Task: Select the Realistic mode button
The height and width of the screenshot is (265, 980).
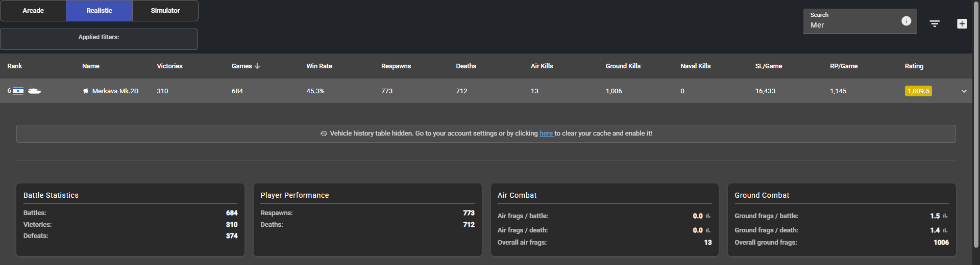Action: click(99, 11)
